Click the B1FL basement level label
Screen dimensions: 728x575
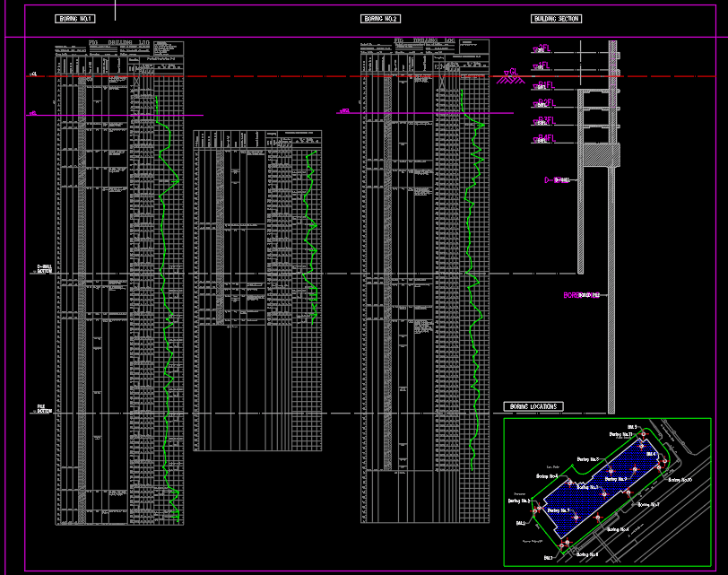click(x=545, y=85)
